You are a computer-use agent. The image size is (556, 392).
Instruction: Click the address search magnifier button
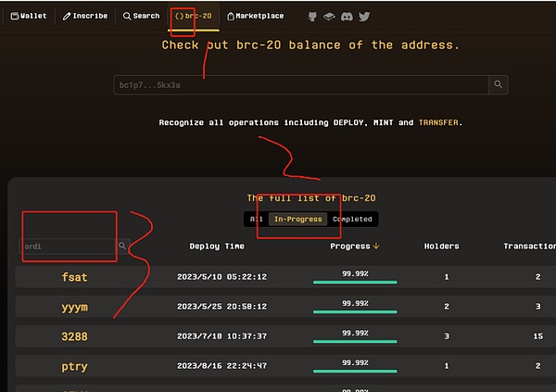tap(499, 84)
